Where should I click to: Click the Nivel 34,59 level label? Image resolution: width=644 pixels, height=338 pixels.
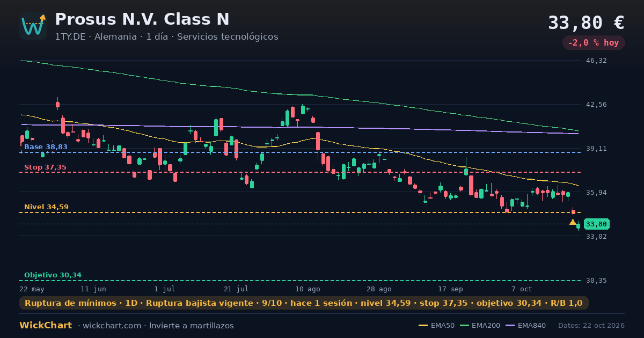point(46,207)
